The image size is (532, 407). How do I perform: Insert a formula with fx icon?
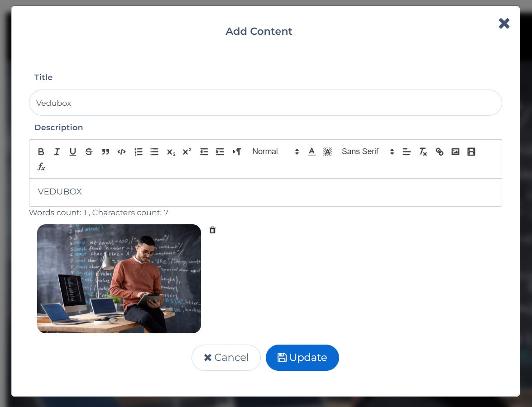(41, 167)
